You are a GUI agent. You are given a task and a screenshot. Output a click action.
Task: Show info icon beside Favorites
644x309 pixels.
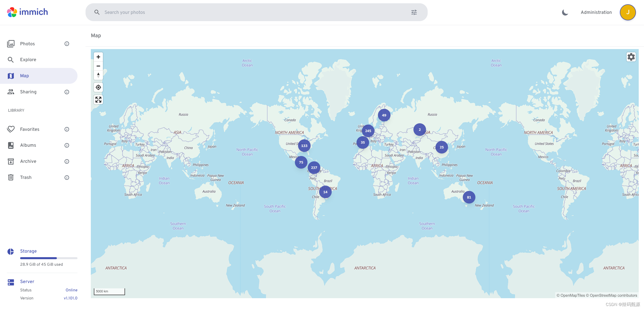pyautogui.click(x=67, y=129)
